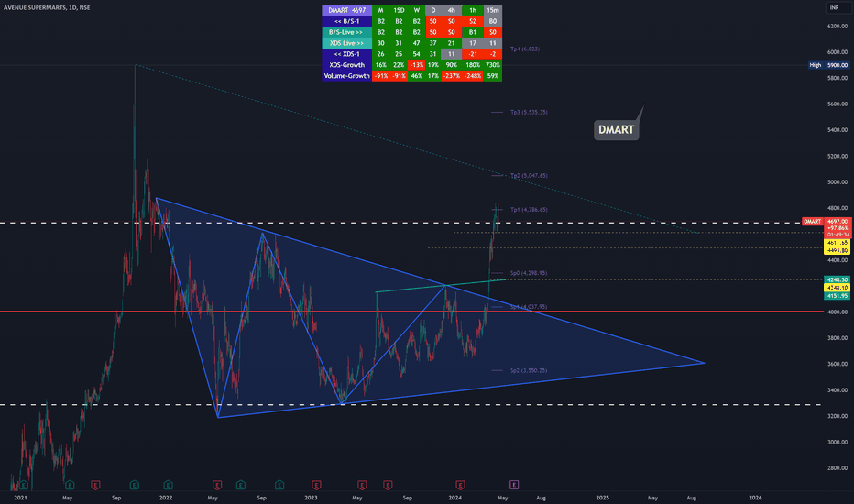The height and width of the screenshot is (504, 854).
Task: Click the XDS-Growth row label
Action: point(347,65)
